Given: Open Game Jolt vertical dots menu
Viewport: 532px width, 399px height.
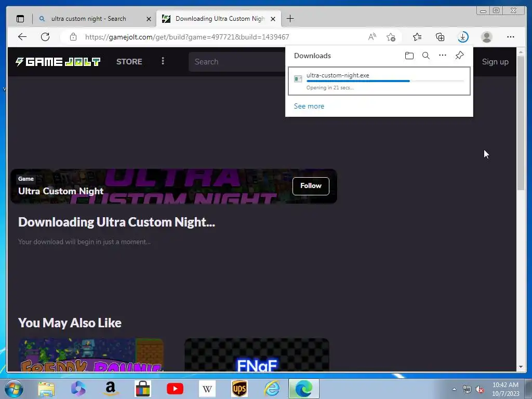Looking at the screenshot, I should click(163, 61).
